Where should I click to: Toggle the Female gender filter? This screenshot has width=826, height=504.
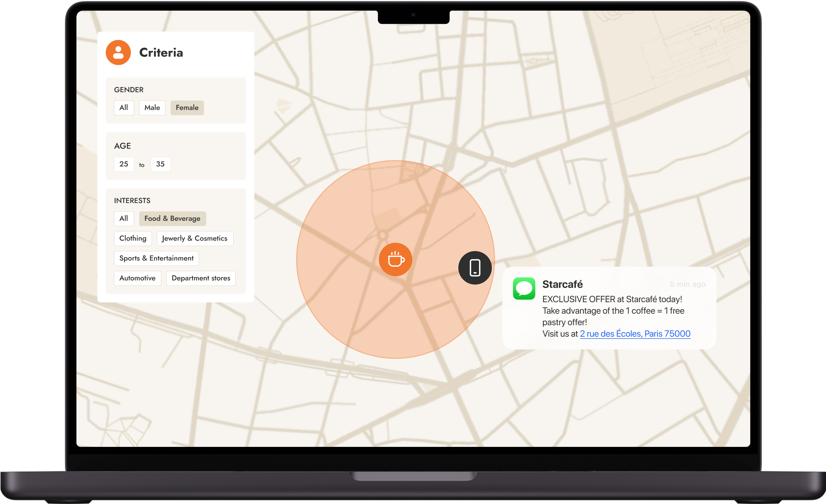pyautogui.click(x=187, y=108)
